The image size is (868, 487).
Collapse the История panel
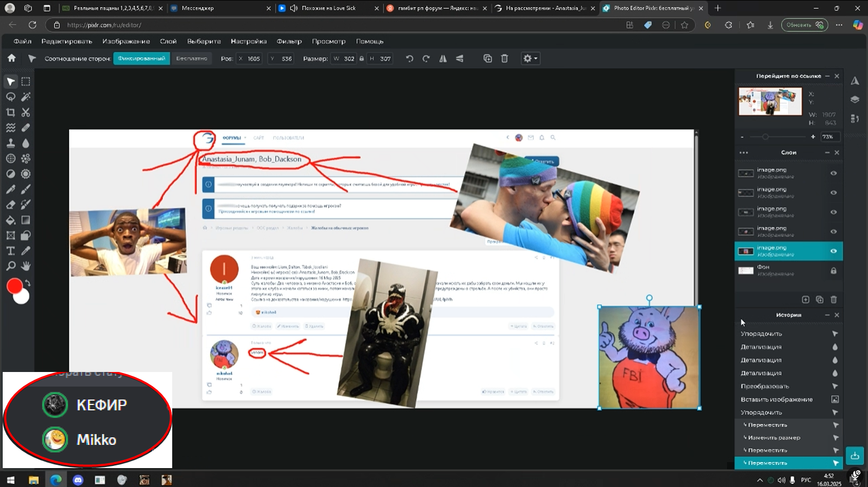coord(827,315)
